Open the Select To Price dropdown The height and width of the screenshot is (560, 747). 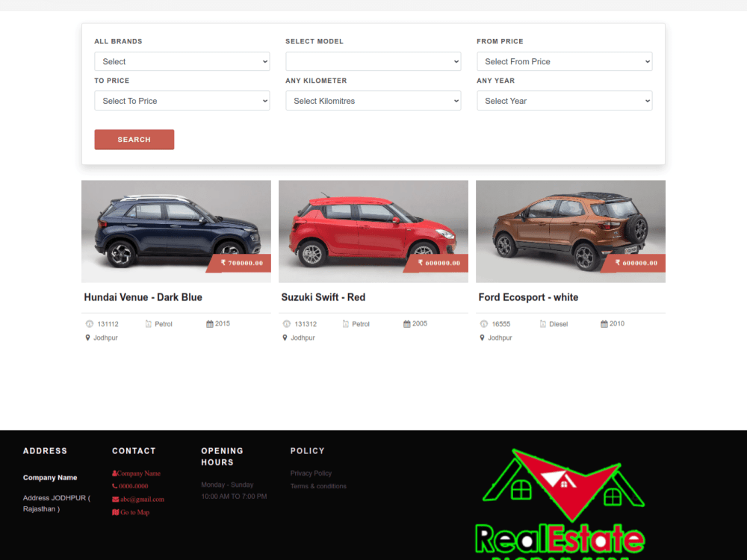point(182,101)
